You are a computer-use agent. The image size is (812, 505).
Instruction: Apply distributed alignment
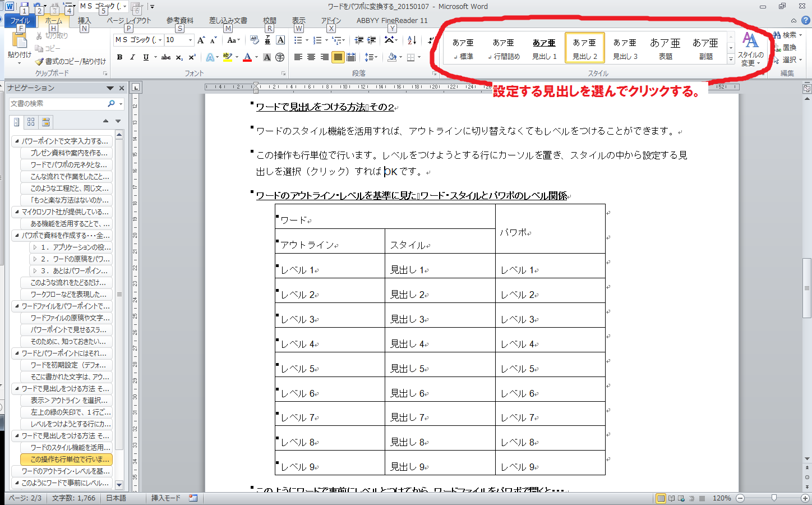[351, 57]
